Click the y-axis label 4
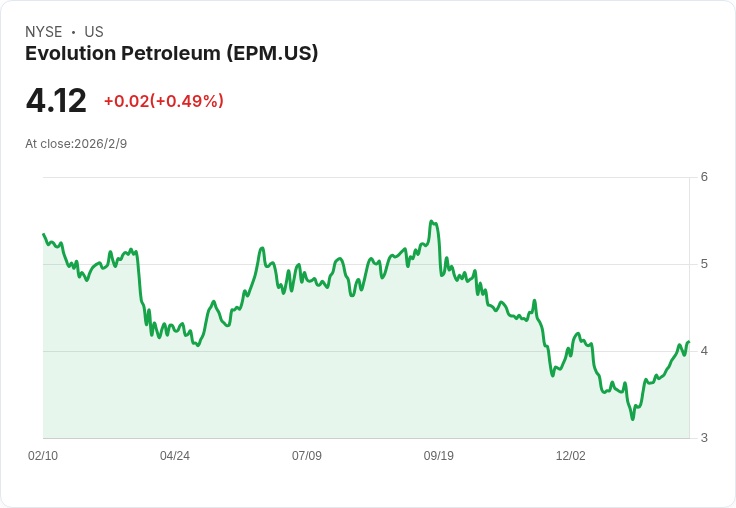Screen dimensions: 736x508 pos(704,351)
